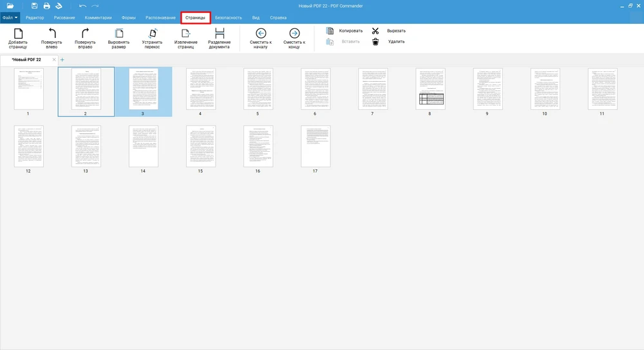The width and height of the screenshot is (644, 350).
Task: Select page 8 thumbnail with table
Action: (x=430, y=89)
